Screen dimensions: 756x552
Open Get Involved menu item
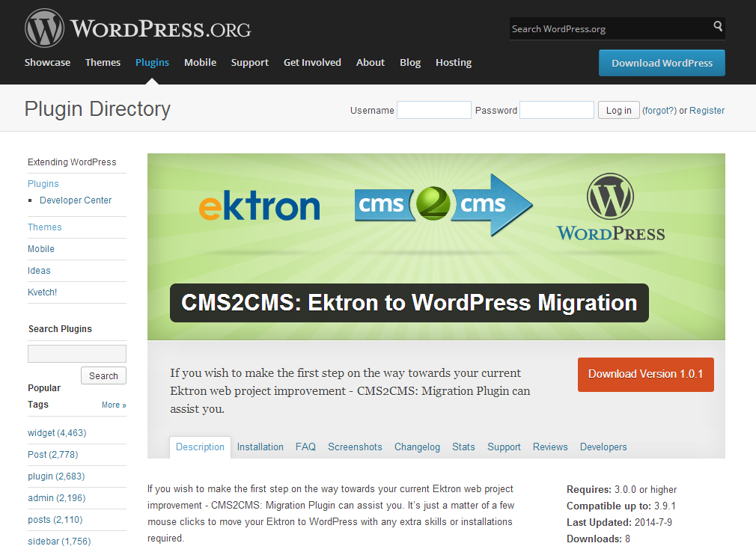pyautogui.click(x=312, y=63)
